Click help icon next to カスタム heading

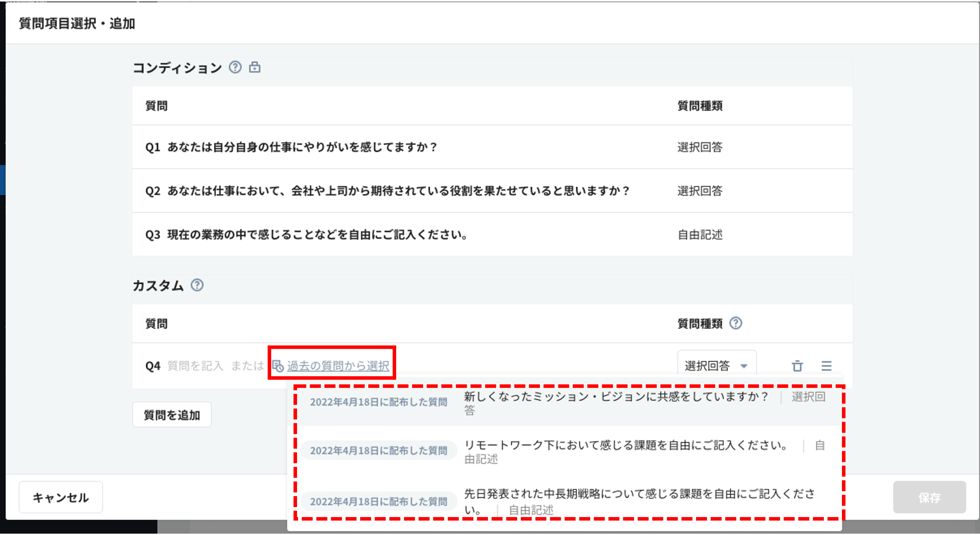(197, 285)
